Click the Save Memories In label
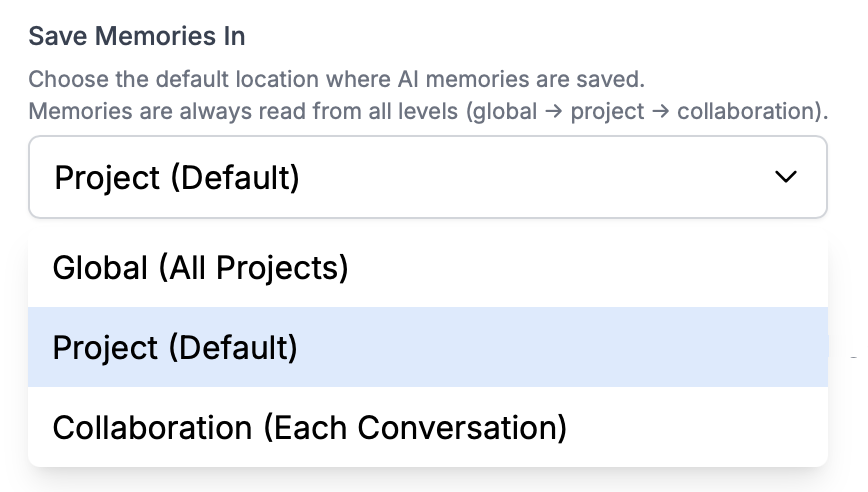This screenshot has width=868, height=492. point(137,37)
